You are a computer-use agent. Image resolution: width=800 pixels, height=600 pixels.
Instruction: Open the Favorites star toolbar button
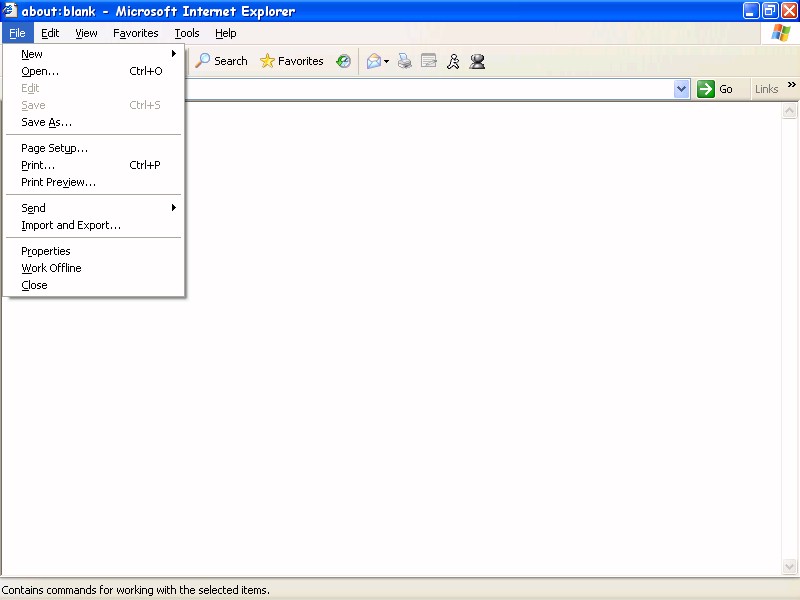[292, 61]
